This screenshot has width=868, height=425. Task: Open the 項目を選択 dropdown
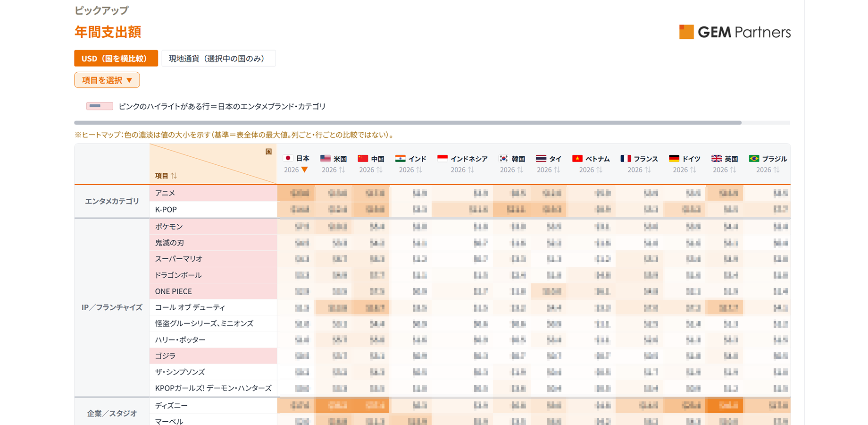tap(107, 80)
